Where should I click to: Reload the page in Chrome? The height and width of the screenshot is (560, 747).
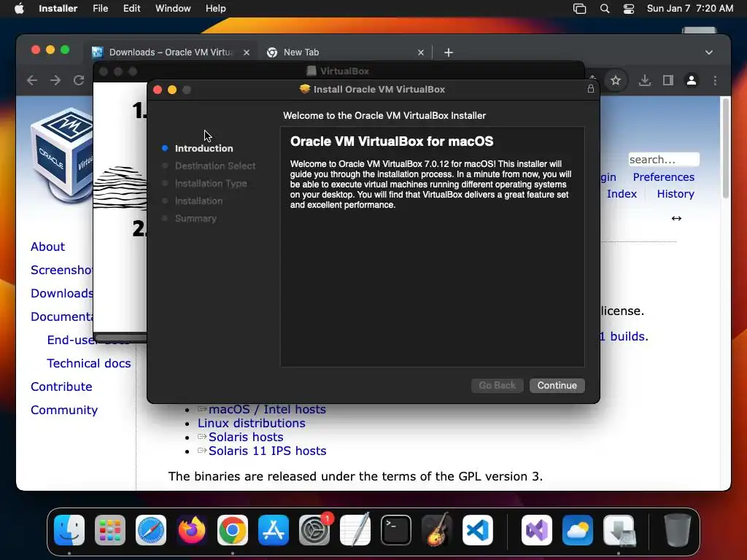click(79, 80)
